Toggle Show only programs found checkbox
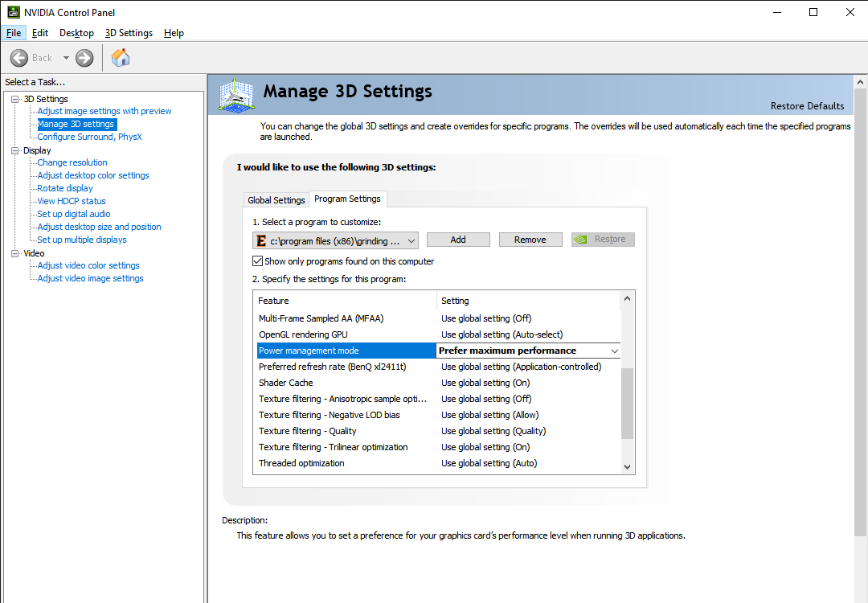 point(257,260)
